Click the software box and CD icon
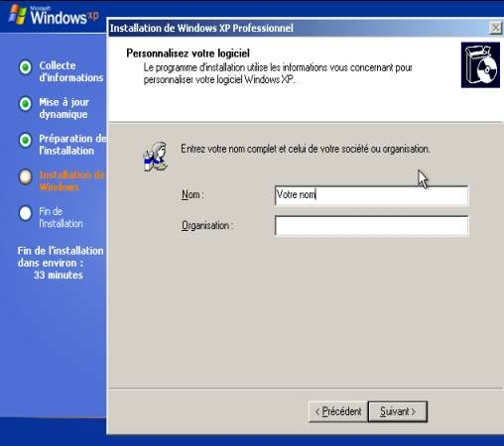504x446 pixels. point(480,64)
